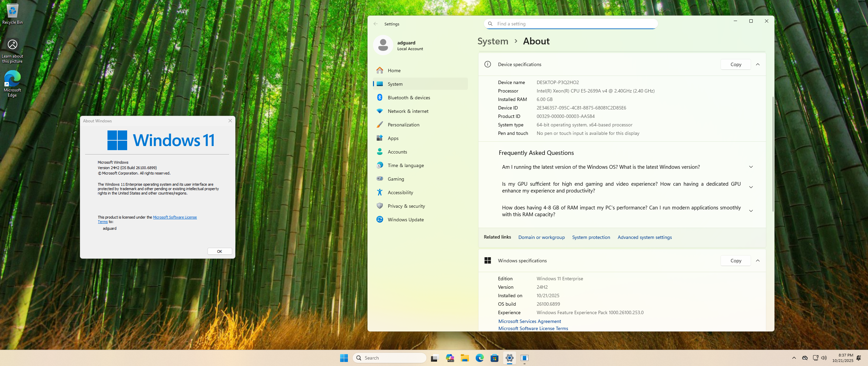Open Privacy & security settings

(x=406, y=206)
